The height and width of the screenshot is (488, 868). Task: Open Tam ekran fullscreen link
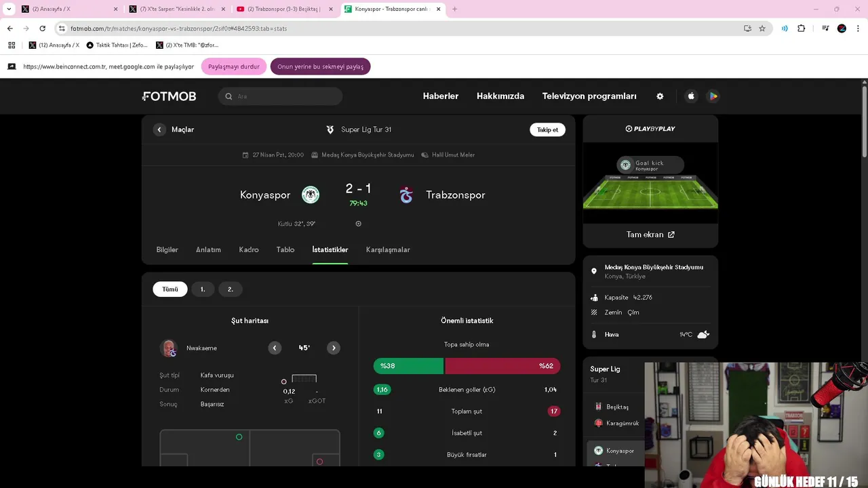point(650,235)
